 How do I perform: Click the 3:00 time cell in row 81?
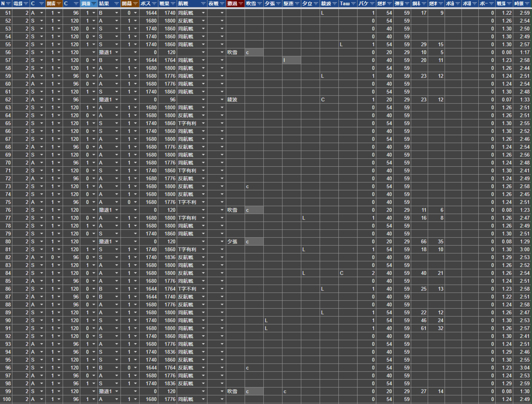(523, 250)
